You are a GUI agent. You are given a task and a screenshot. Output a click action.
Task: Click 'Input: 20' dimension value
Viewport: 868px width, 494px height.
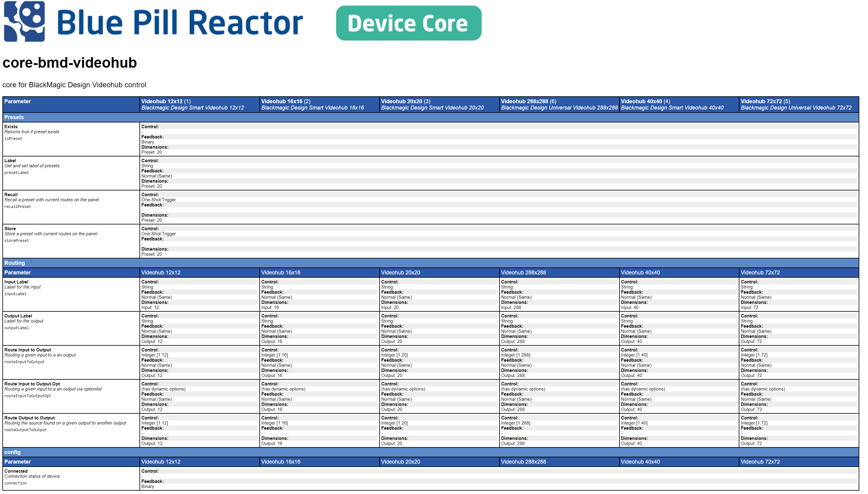click(390, 308)
